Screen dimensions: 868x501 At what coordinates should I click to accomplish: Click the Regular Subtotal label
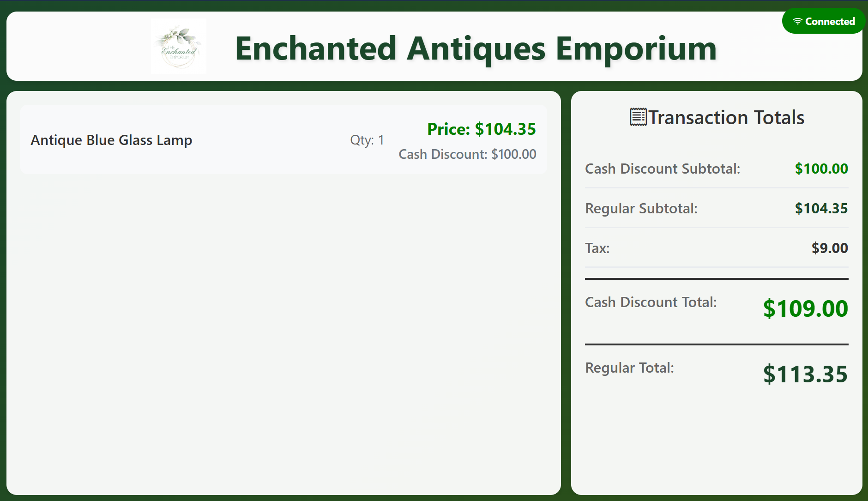point(641,209)
